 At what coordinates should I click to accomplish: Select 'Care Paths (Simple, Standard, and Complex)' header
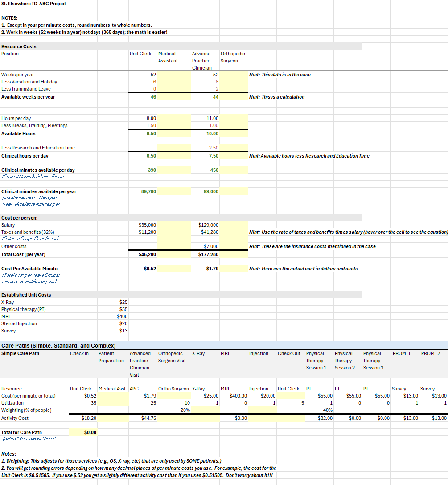coord(58,345)
